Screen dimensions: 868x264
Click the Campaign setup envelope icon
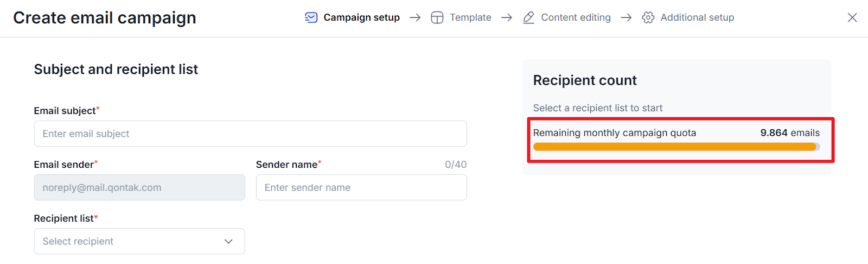point(311,17)
